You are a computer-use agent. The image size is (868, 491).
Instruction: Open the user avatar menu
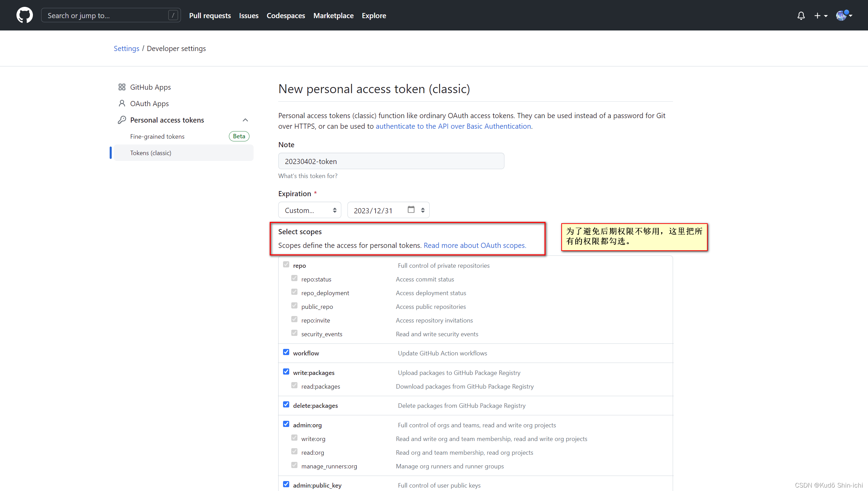(844, 15)
